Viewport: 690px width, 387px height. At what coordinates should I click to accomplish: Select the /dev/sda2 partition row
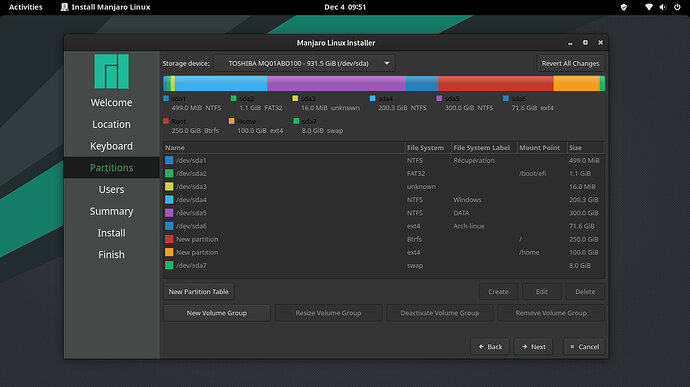(384, 173)
